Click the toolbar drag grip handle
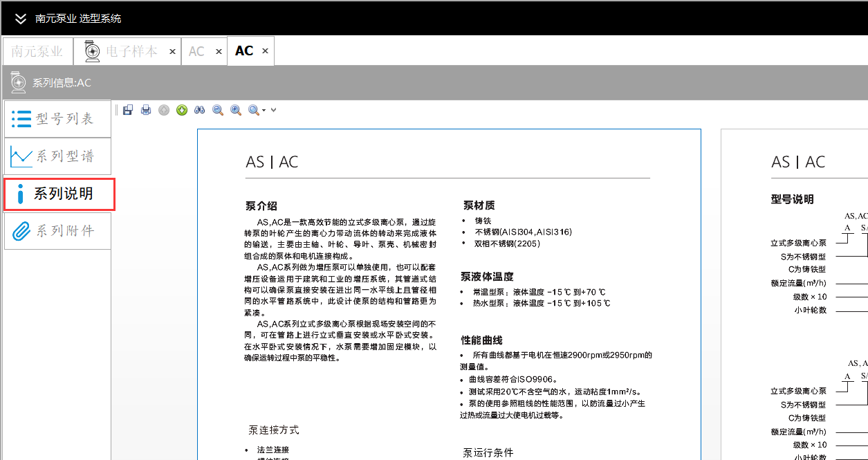868x460 pixels. click(118, 110)
